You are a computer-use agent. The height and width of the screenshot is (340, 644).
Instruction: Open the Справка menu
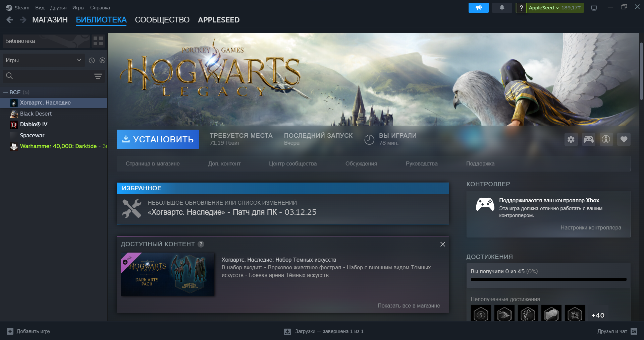pyautogui.click(x=100, y=8)
